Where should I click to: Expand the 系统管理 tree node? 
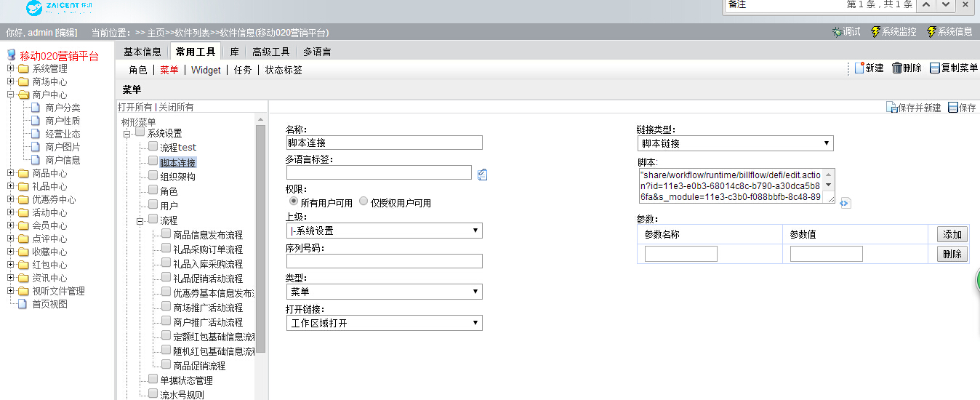pos(11,68)
